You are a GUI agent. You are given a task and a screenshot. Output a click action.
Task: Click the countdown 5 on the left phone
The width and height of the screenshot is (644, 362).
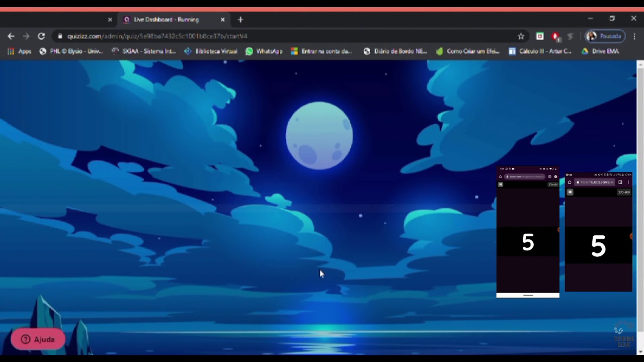pyautogui.click(x=528, y=243)
